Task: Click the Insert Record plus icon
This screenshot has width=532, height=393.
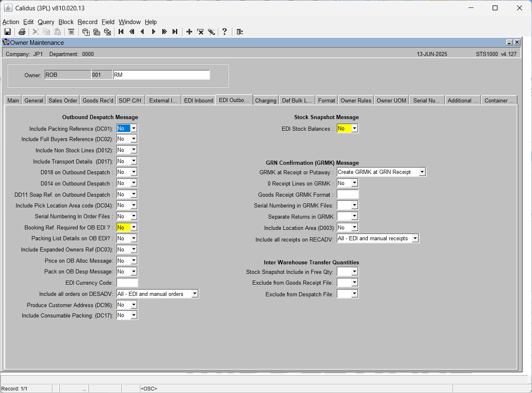Action: pos(189,32)
